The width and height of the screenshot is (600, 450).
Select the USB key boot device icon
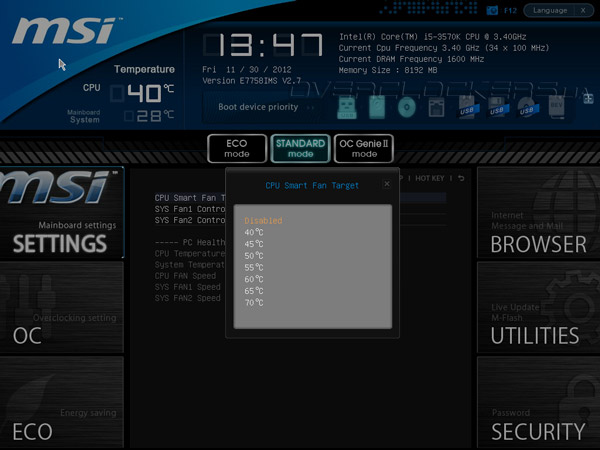[347, 108]
